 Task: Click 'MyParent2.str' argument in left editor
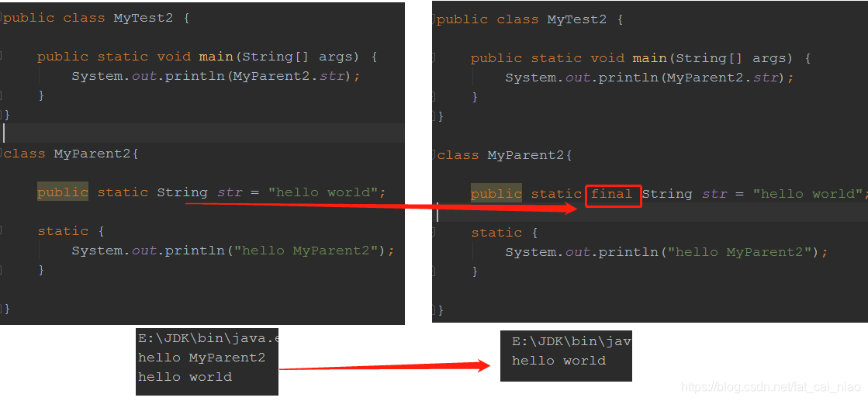coord(289,76)
